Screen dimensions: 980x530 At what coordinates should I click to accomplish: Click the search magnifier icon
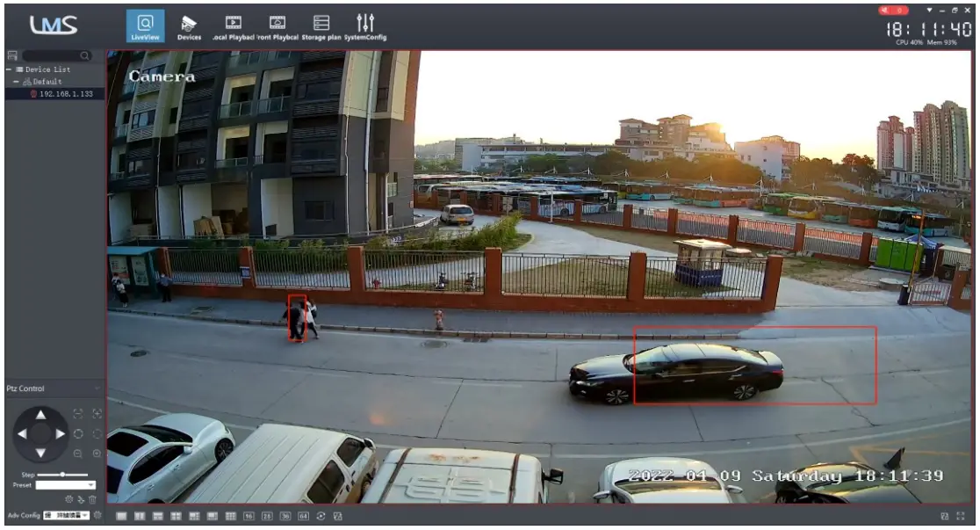tap(85, 55)
